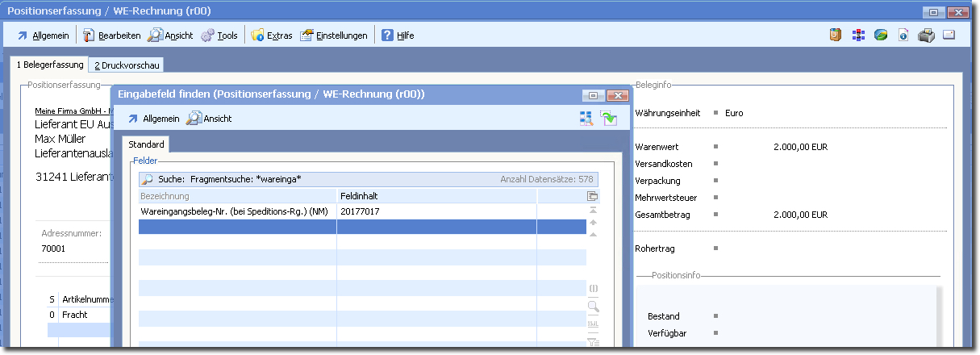Image resolution: width=980 pixels, height=355 pixels.
Task: Click the green arrow apply icon in dialog
Action: [x=608, y=119]
